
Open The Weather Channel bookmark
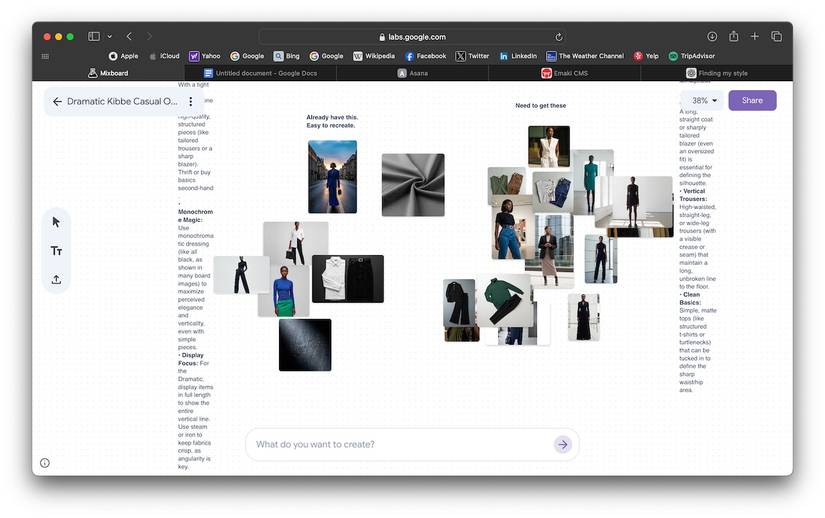[585, 56]
